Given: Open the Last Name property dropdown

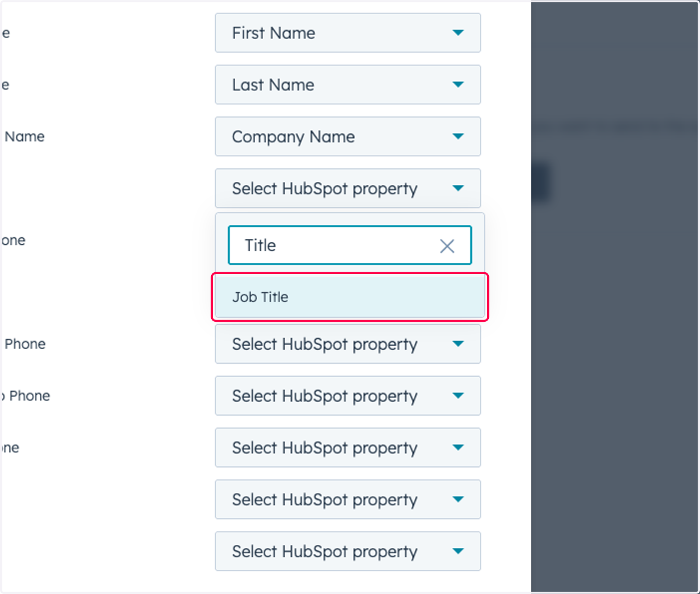Looking at the screenshot, I should (x=348, y=85).
